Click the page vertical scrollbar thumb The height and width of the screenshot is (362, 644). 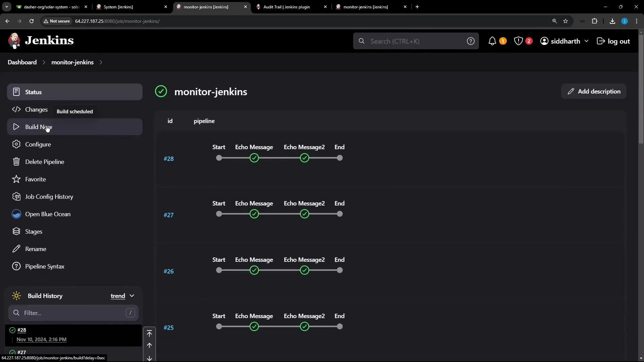[x=641, y=89]
